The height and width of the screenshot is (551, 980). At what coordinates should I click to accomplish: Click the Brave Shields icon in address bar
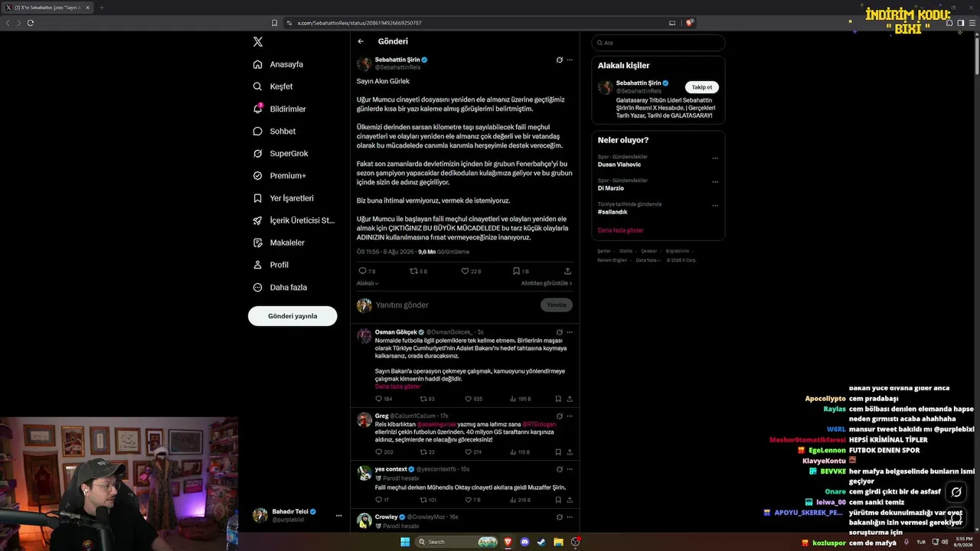689,23
